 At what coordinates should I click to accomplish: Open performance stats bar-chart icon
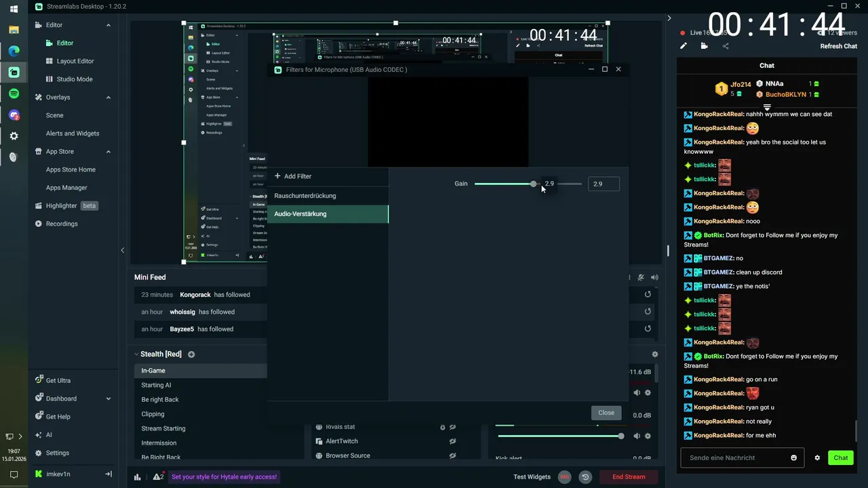point(138,476)
